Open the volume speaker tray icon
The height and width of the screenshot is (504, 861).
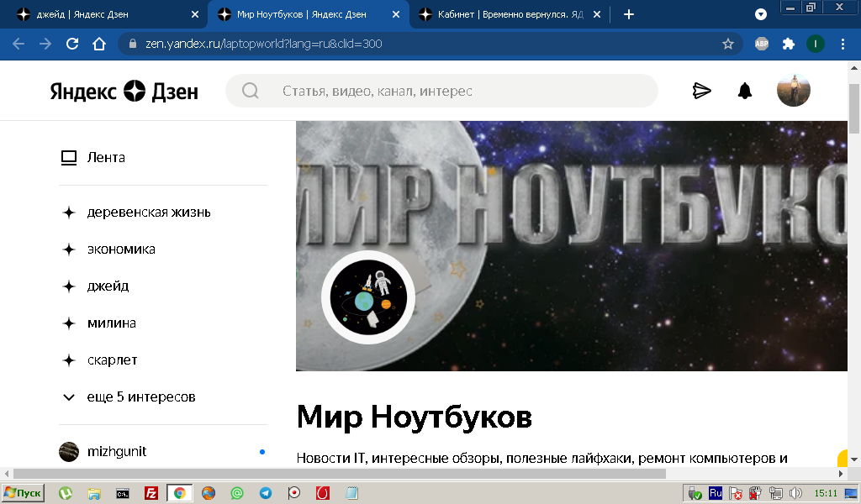(795, 494)
